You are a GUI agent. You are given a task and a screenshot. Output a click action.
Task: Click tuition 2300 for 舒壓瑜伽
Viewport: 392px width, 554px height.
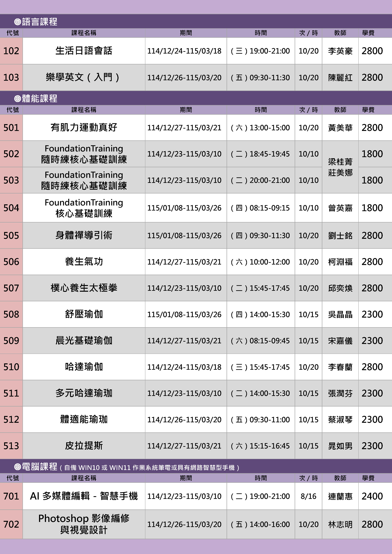pos(372,314)
